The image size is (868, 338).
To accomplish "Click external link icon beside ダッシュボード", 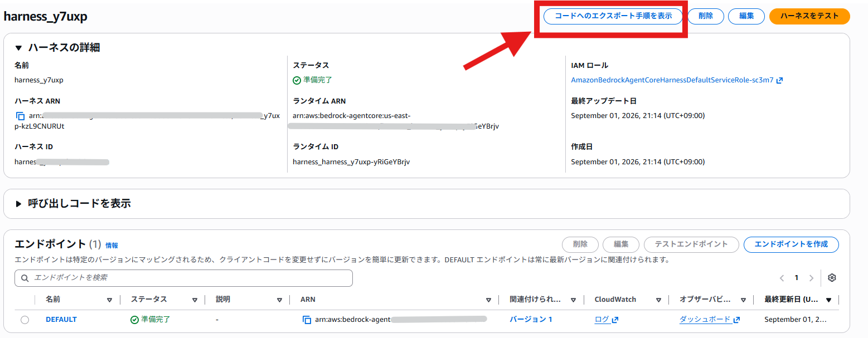I will pyautogui.click(x=736, y=320).
